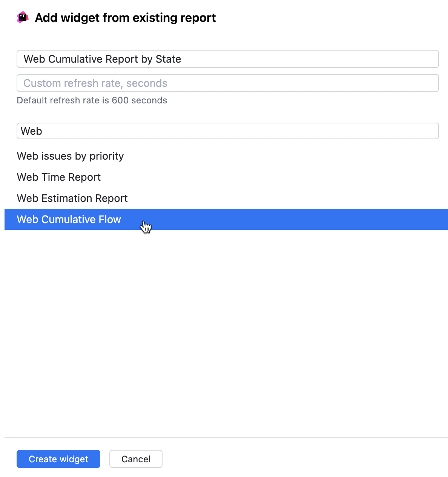Cancel adding the widget

tap(136, 459)
